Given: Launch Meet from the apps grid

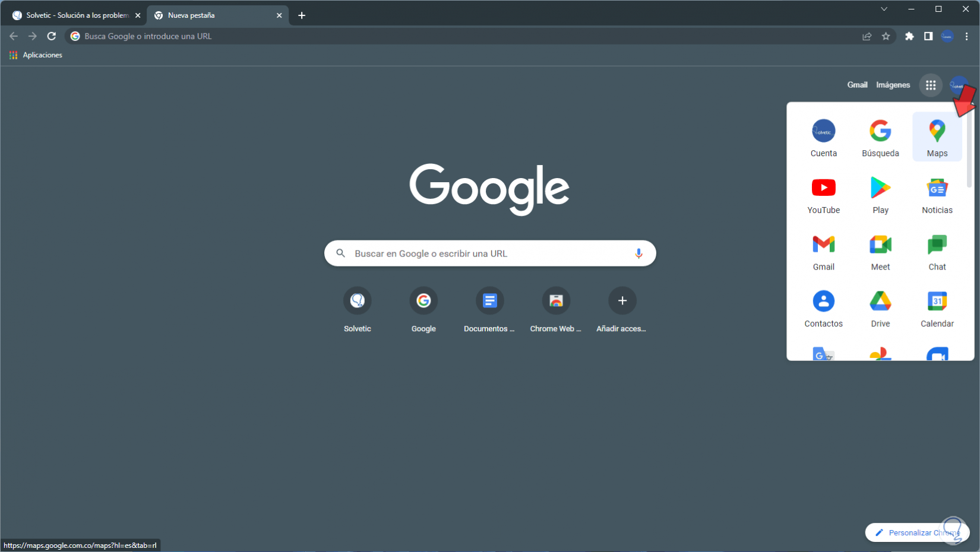Looking at the screenshot, I should pyautogui.click(x=880, y=251).
